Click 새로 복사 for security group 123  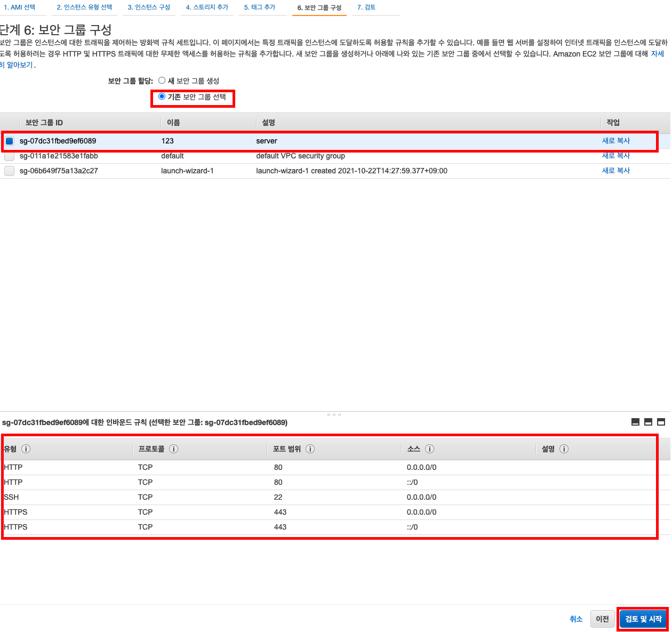(616, 141)
